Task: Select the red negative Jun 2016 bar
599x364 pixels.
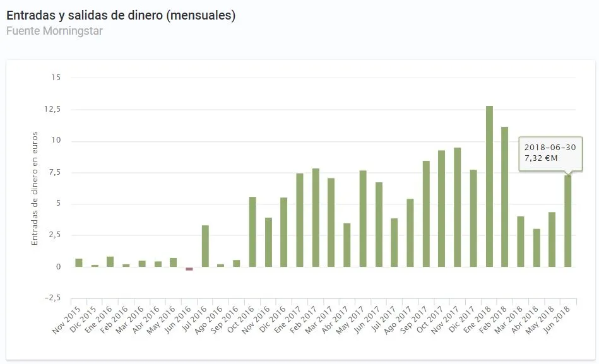Action: point(189,269)
